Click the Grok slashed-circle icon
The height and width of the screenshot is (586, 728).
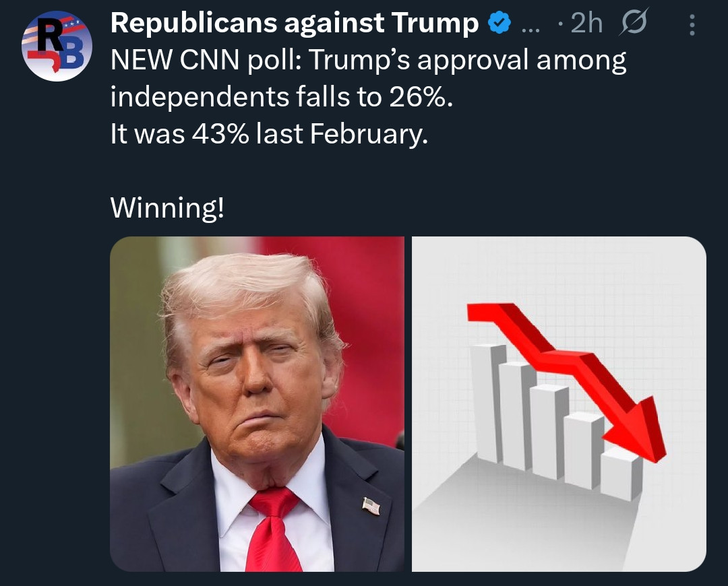632,24
